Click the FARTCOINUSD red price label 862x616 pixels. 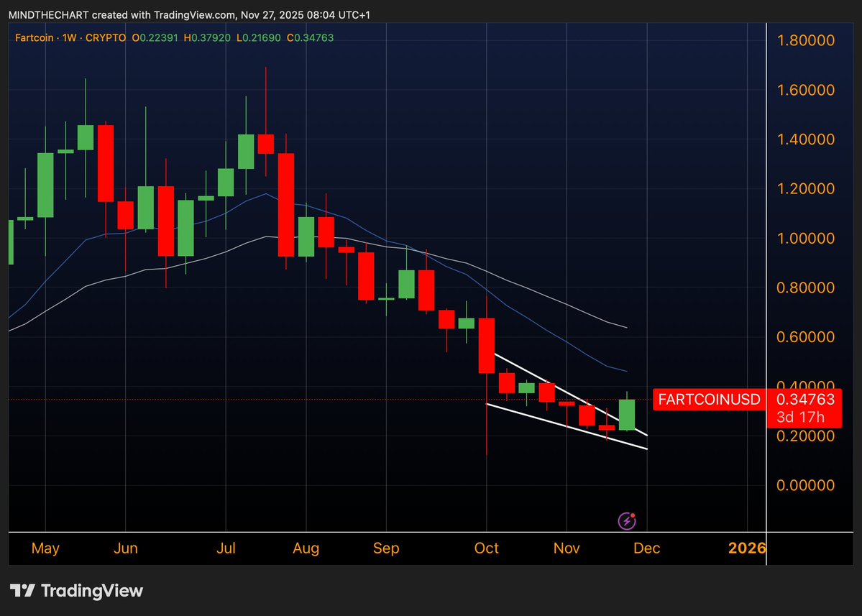709,400
